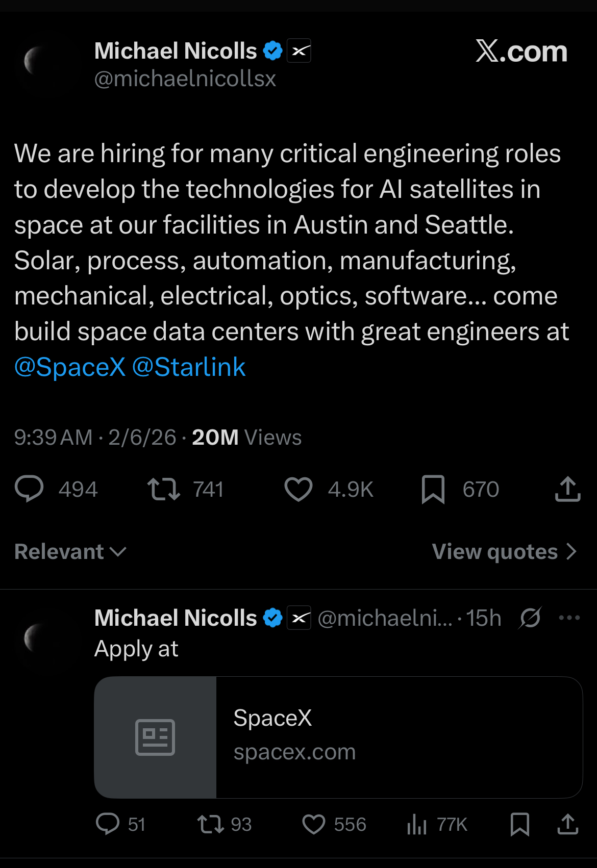This screenshot has width=597, height=868.
Task: Expand the Relevant sort dropdown
Action: click(x=70, y=552)
